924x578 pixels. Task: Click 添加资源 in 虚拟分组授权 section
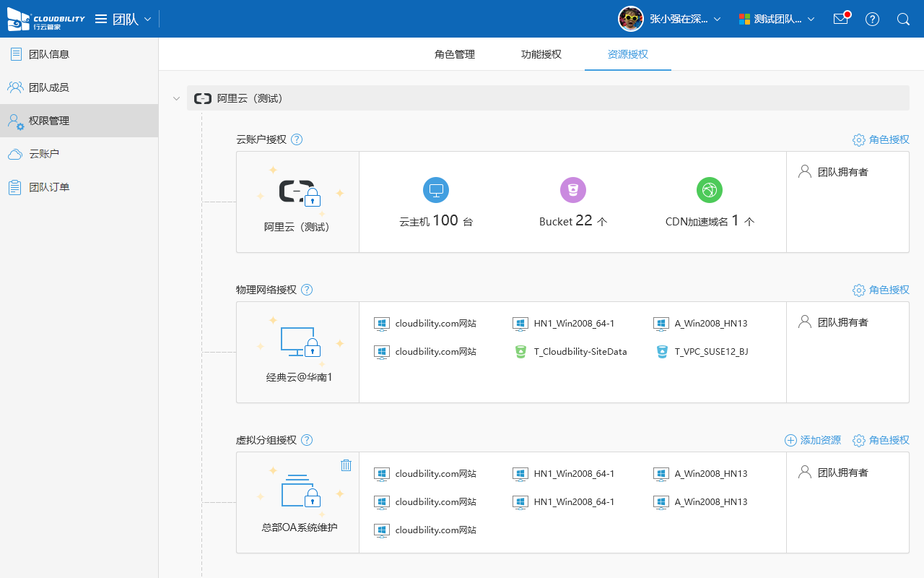813,440
